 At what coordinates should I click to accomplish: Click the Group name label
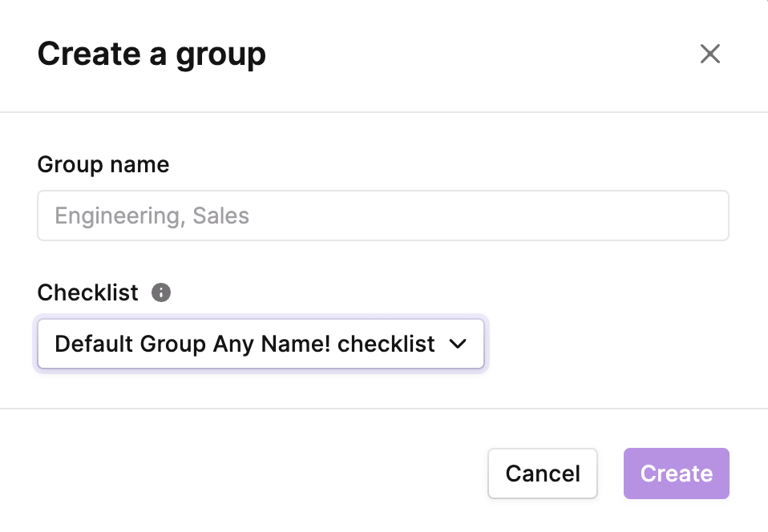tap(103, 165)
